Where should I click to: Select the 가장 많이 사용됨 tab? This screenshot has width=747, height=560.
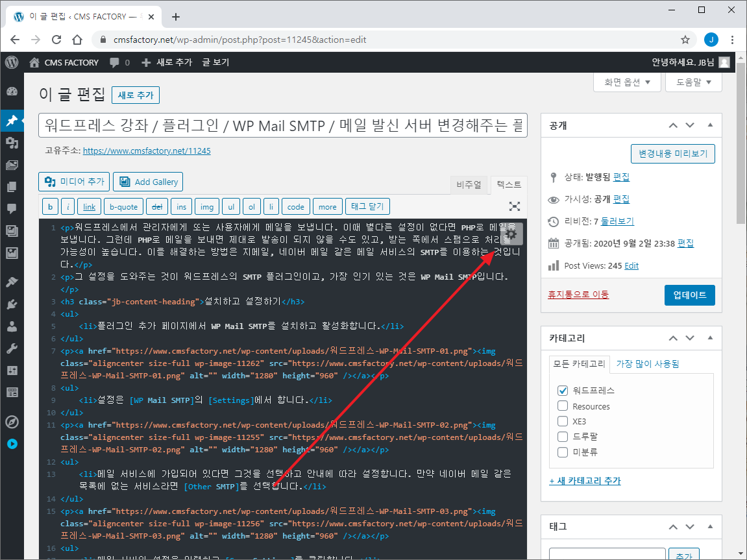[648, 364]
